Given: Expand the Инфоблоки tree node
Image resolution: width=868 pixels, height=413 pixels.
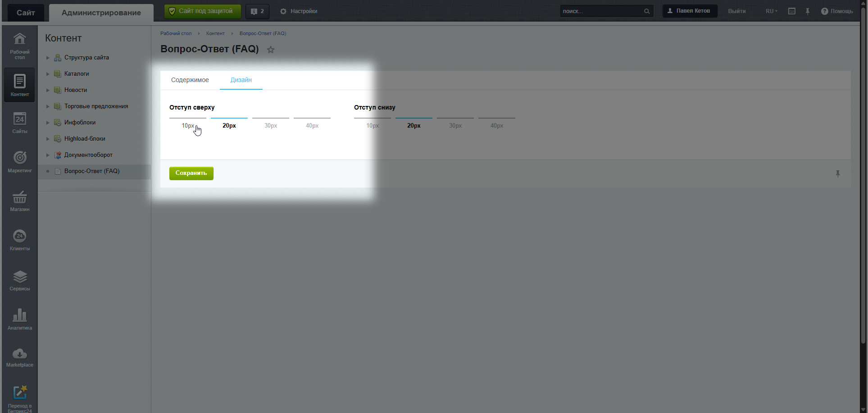Looking at the screenshot, I should click(48, 123).
